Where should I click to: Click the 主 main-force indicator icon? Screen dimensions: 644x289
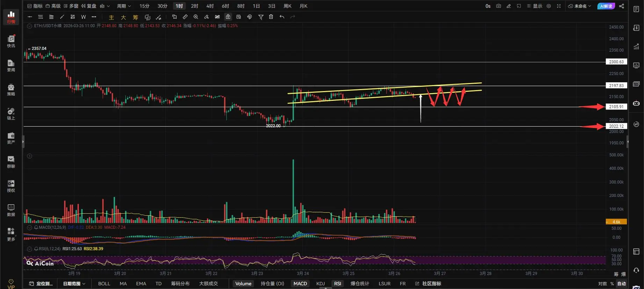click(x=111, y=17)
